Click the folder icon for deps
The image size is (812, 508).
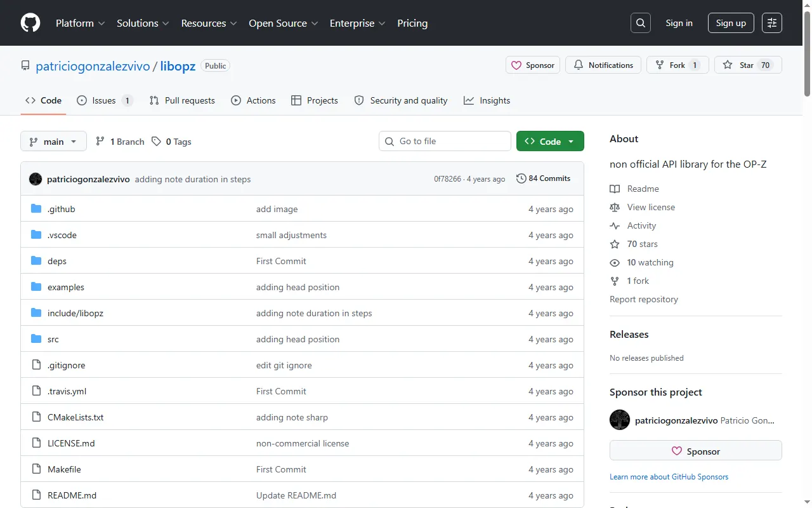36,261
